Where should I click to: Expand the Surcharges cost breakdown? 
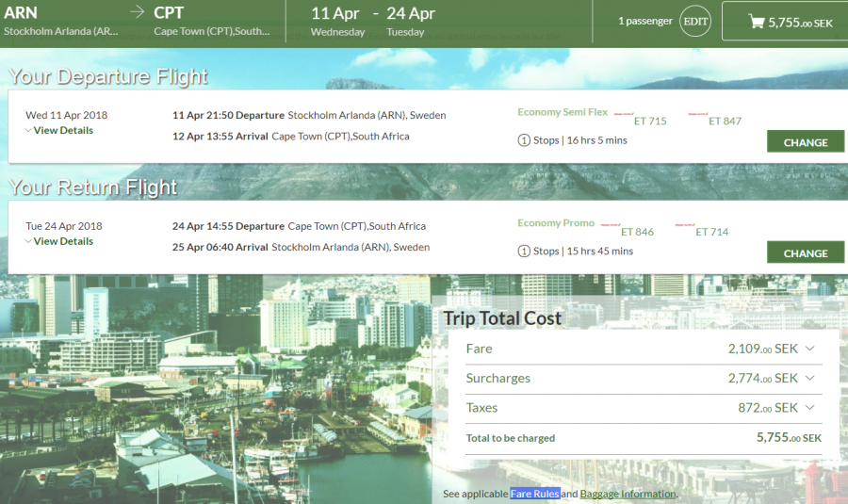click(809, 378)
